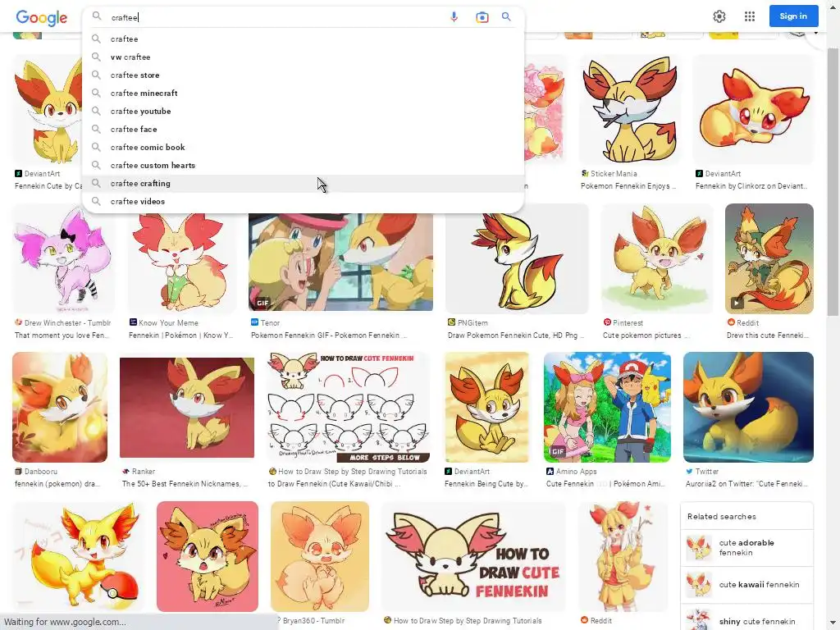Screen dimensions: 840x630
Task: Select 'craftee custom hearts' suggestion
Action: [304, 165]
